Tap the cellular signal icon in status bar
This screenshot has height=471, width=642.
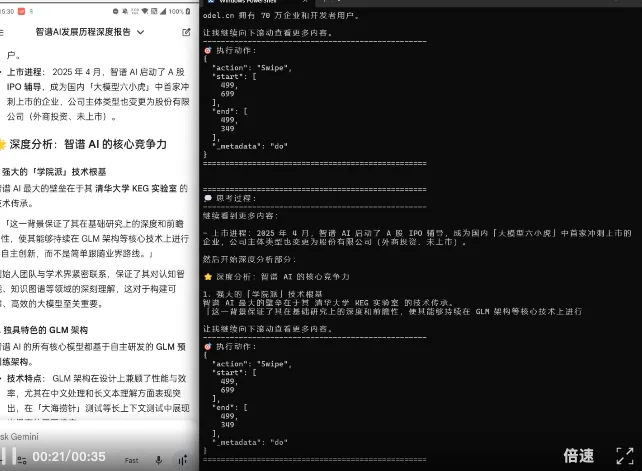[163, 11]
